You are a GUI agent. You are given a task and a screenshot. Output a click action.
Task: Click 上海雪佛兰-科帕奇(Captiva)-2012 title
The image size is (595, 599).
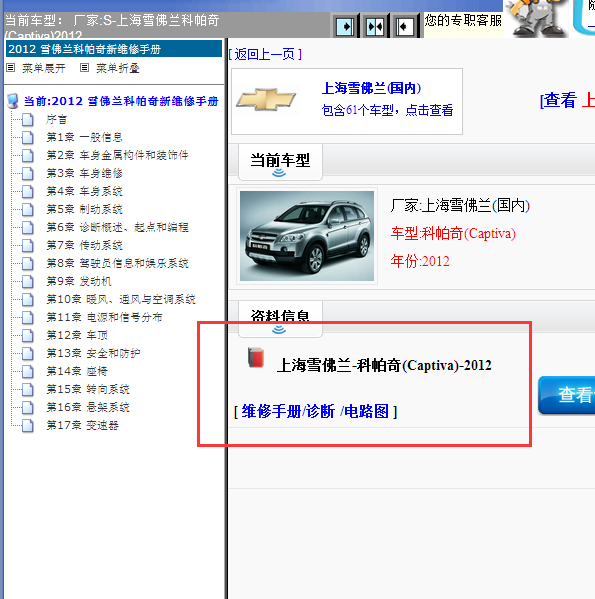[x=384, y=365]
